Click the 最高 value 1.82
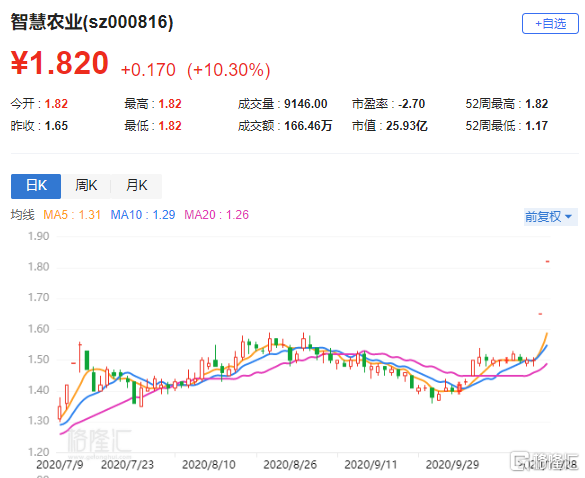 tap(170, 104)
